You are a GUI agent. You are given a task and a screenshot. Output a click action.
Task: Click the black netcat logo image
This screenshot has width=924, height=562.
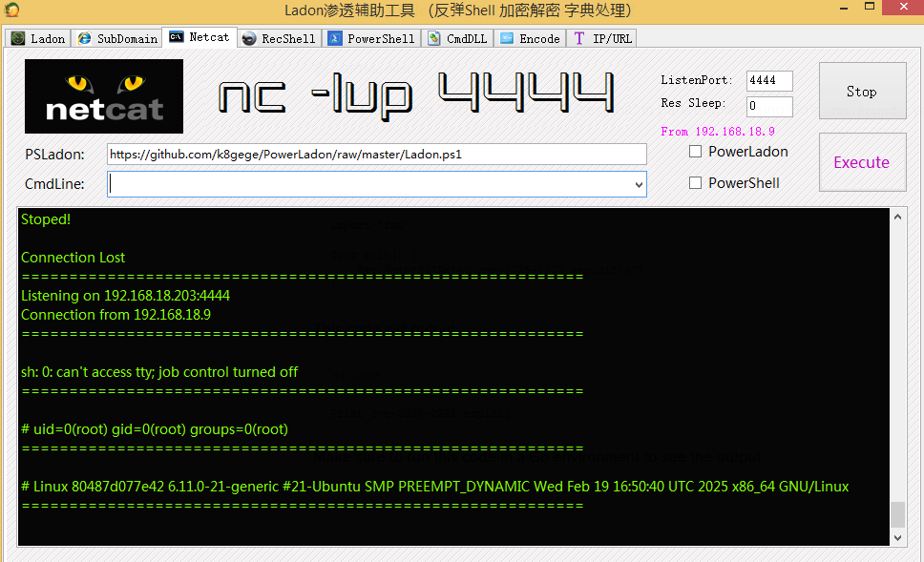(x=103, y=95)
